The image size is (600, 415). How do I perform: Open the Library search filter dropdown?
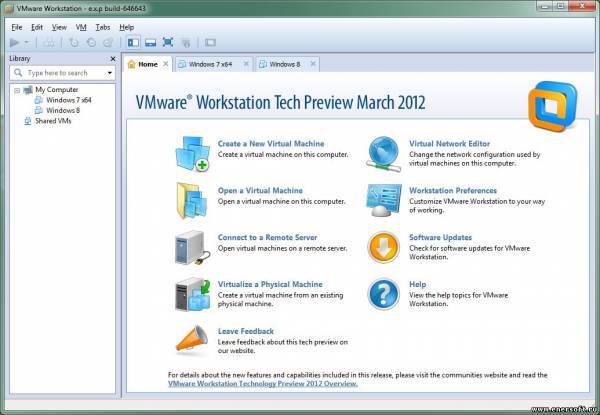click(x=109, y=73)
